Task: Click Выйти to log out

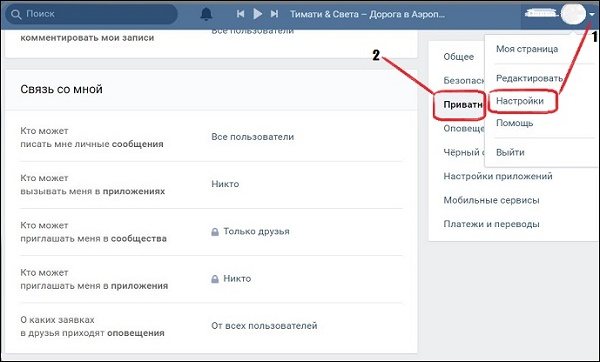Action: [x=510, y=152]
